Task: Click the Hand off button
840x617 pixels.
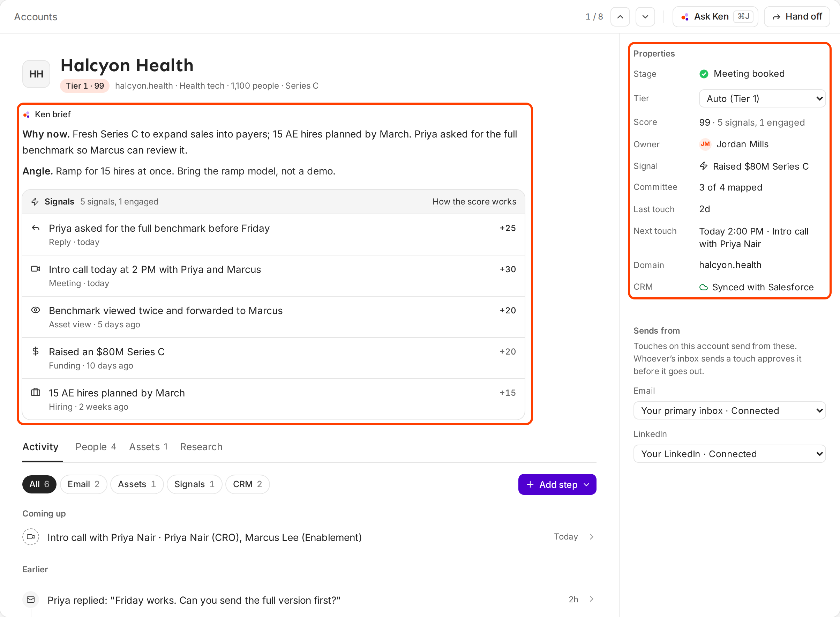Action: pyautogui.click(x=797, y=17)
